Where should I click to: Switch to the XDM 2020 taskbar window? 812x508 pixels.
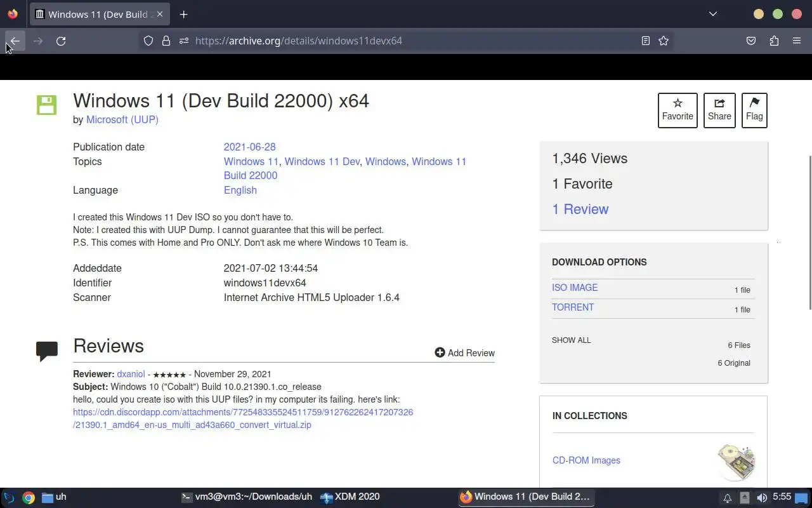[x=350, y=497]
